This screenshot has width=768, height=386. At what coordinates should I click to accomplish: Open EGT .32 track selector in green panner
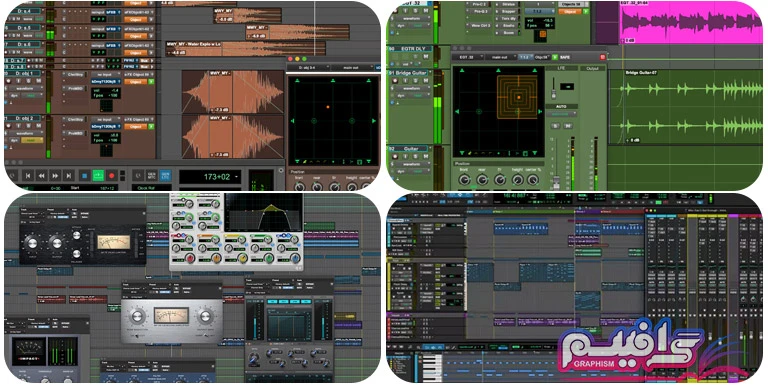coord(468,57)
